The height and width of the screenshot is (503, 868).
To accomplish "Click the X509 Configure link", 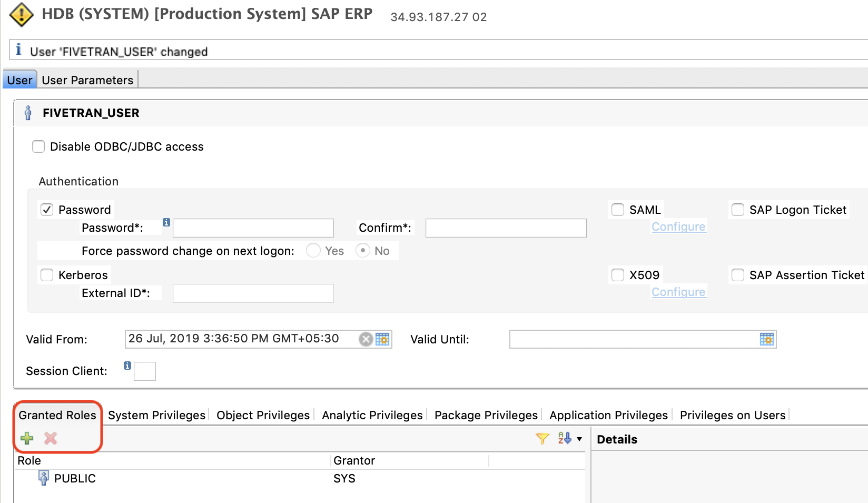I will tap(678, 292).
